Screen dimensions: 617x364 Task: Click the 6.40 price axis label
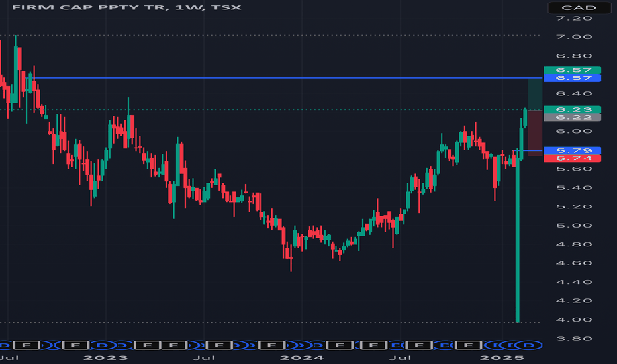click(x=574, y=94)
